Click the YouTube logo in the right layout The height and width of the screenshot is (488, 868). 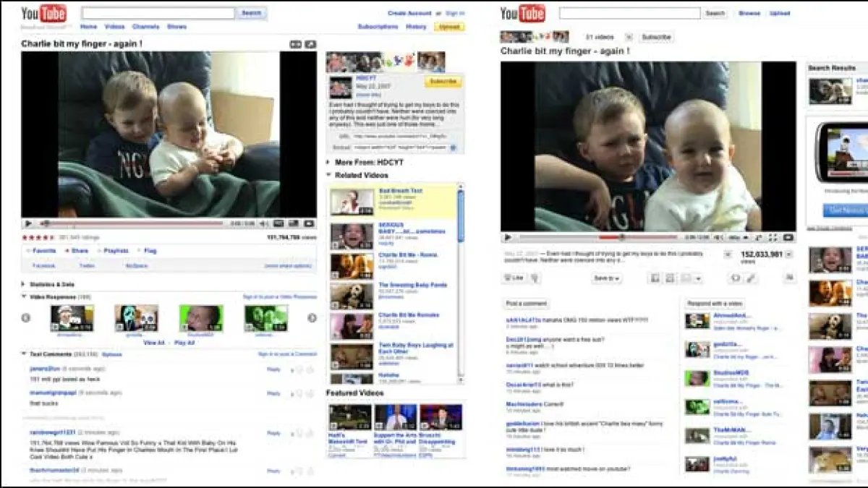coord(522,14)
